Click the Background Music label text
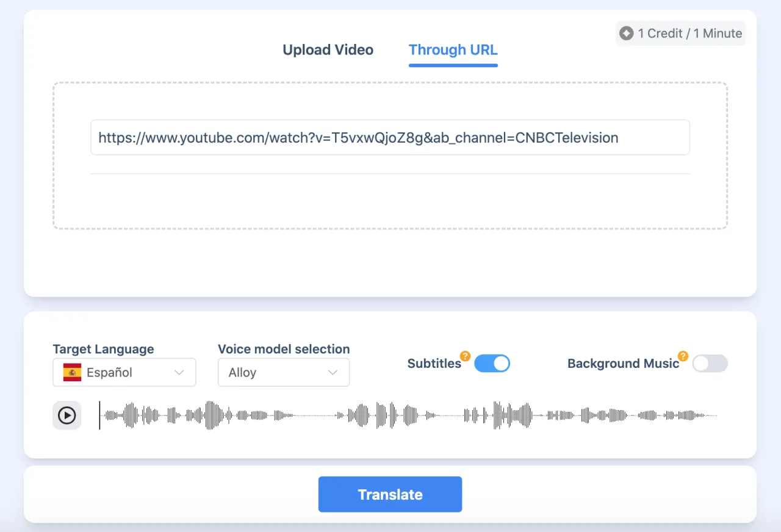The width and height of the screenshot is (781, 532). coord(622,364)
